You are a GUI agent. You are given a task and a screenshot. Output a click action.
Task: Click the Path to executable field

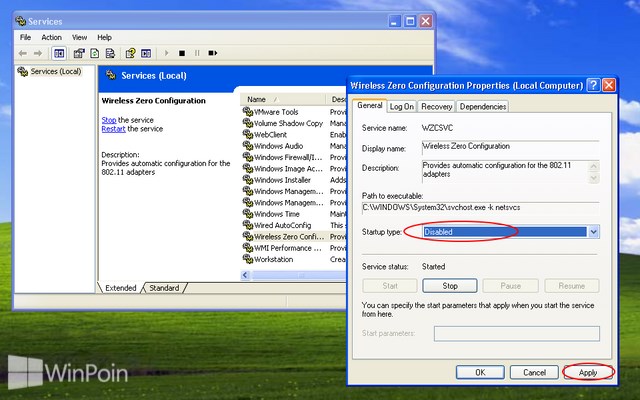pyautogui.click(x=480, y=208)
